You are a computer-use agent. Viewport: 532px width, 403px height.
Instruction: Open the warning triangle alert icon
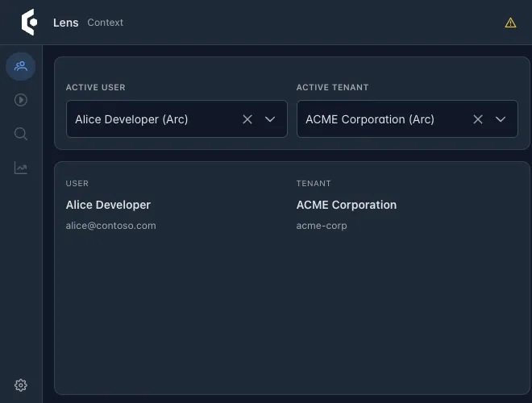(510, 23)
